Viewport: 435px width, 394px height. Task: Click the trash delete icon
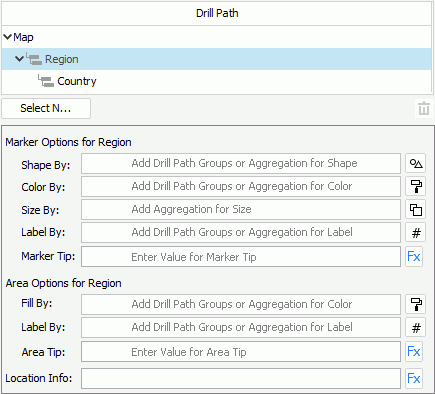point(424,108)
